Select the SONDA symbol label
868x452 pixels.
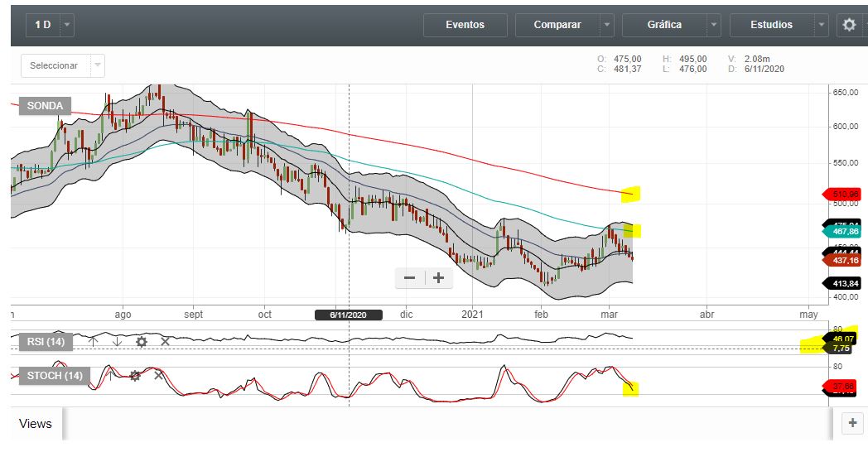coord(46,106)
